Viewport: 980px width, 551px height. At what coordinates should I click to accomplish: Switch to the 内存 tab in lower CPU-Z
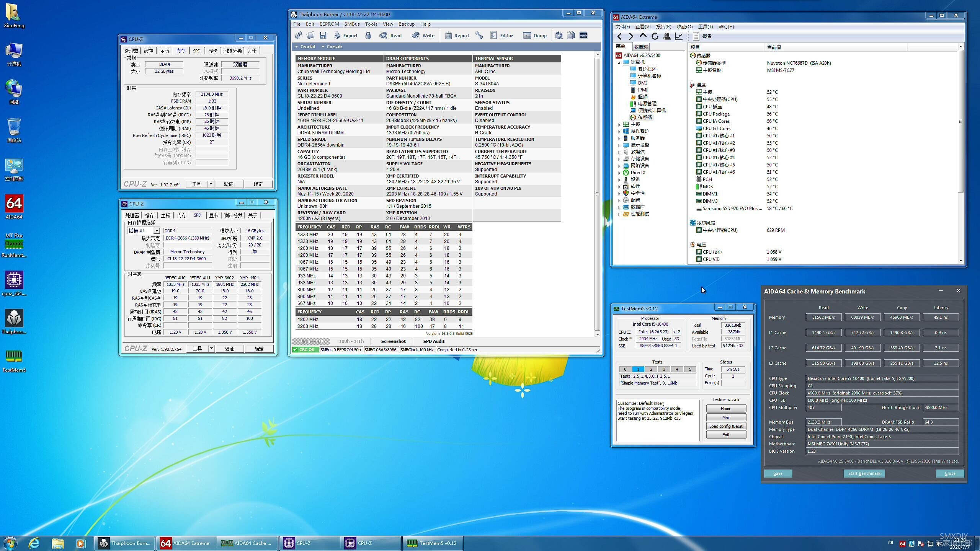tap(181, 215)
